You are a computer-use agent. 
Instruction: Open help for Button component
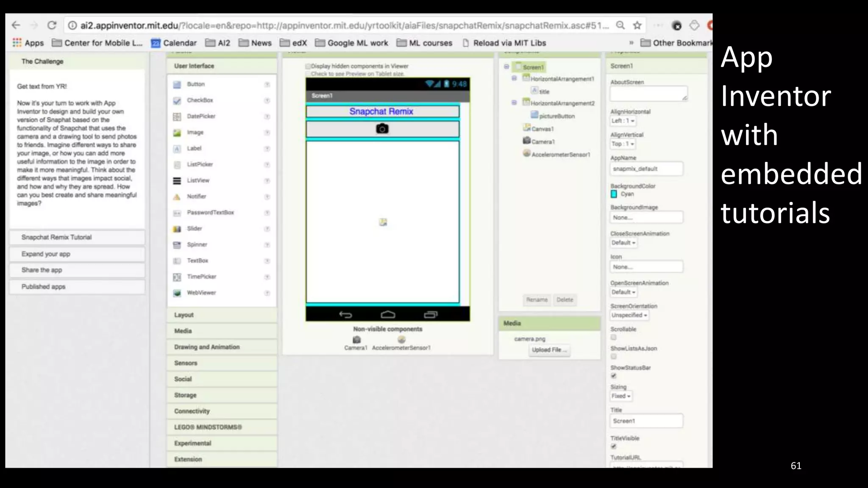(267, 84)
